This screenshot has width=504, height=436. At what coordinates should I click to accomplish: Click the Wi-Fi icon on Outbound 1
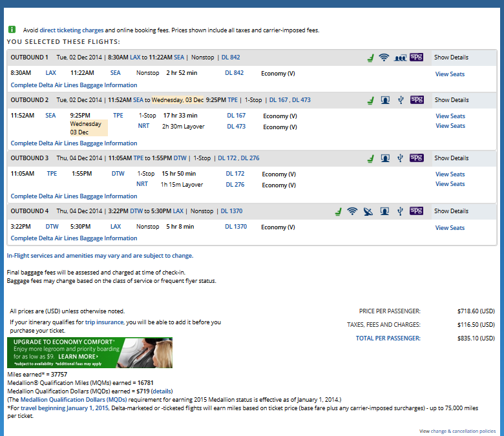[x=384, y=57]
